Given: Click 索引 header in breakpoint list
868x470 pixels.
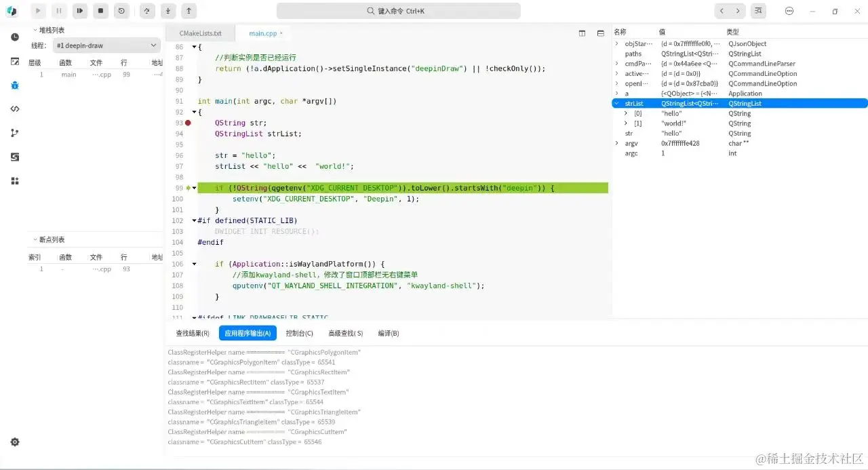Looking at the screenshot, I should click(x=35, y=257).
